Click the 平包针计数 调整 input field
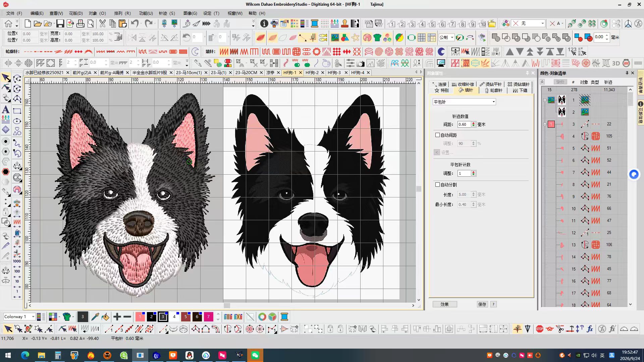 (464, 173)
